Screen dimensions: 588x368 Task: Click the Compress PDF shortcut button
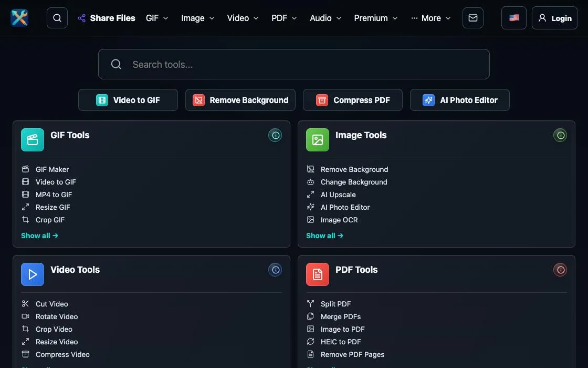click(x=352, y=100)
